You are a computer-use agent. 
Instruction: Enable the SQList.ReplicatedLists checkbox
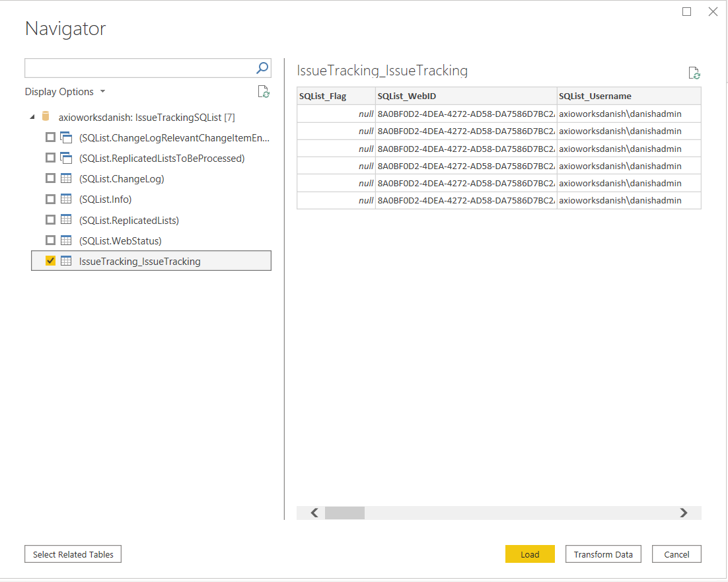[50, 220]
